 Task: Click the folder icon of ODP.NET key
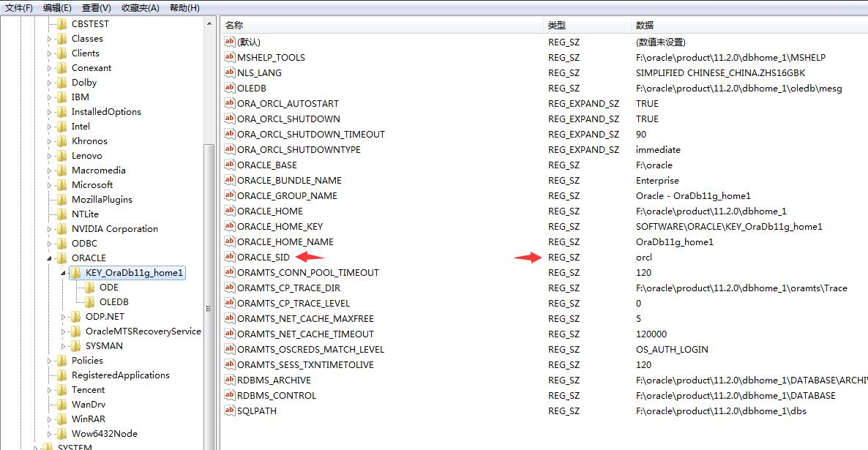(76, 317)
